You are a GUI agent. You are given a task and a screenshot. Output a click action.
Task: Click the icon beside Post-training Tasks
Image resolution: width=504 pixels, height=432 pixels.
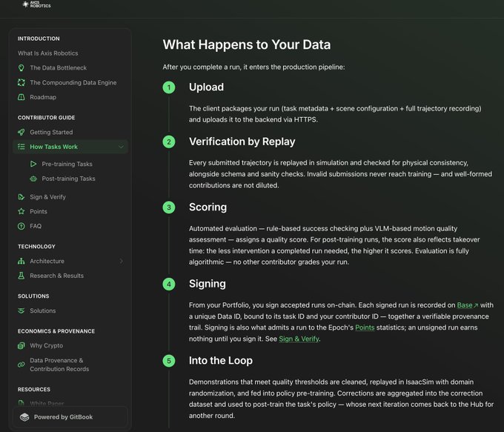[33, 179]
